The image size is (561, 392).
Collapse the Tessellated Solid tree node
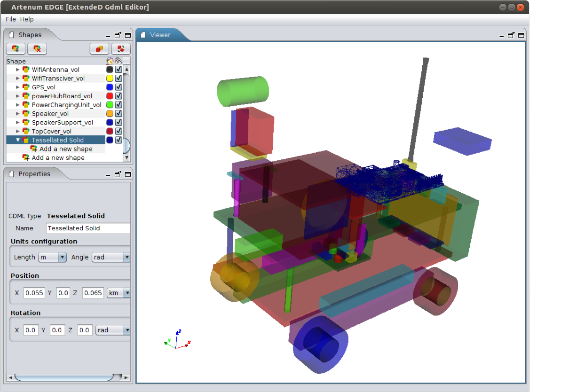pos(18,140)
